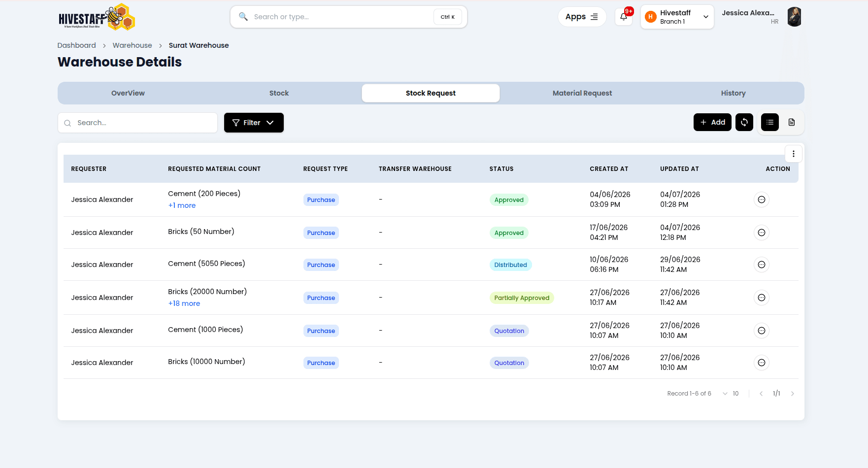Image resolution: width=868 pixels, height=468 pixels.
Task: Open the Apps menu
Action: coord(582,17)
